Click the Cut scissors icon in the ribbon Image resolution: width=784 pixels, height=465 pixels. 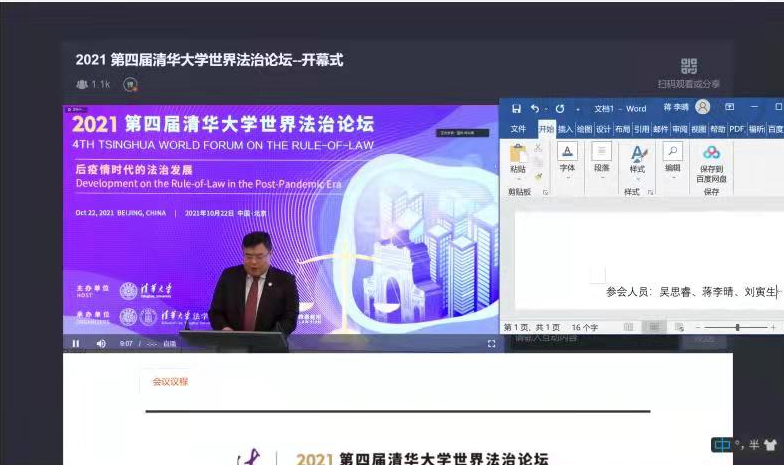point(538,147)
